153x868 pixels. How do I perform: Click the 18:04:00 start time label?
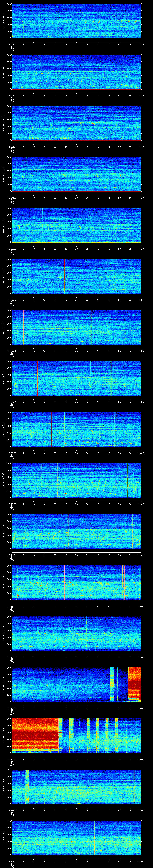tap(12, 197)
